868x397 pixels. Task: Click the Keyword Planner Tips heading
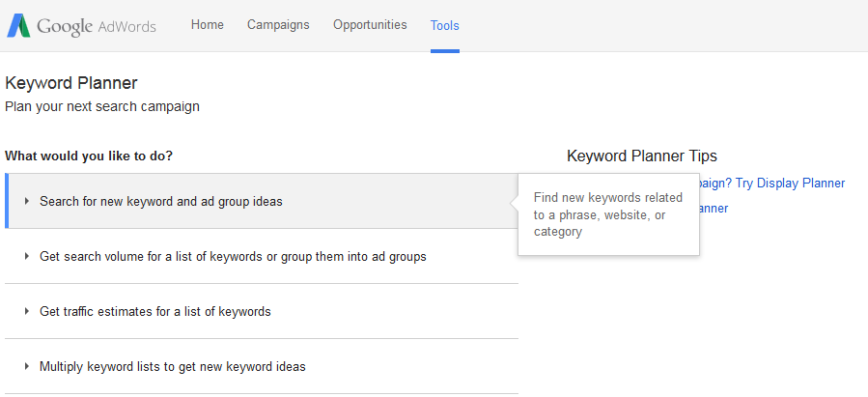click(x=642, y=156)
